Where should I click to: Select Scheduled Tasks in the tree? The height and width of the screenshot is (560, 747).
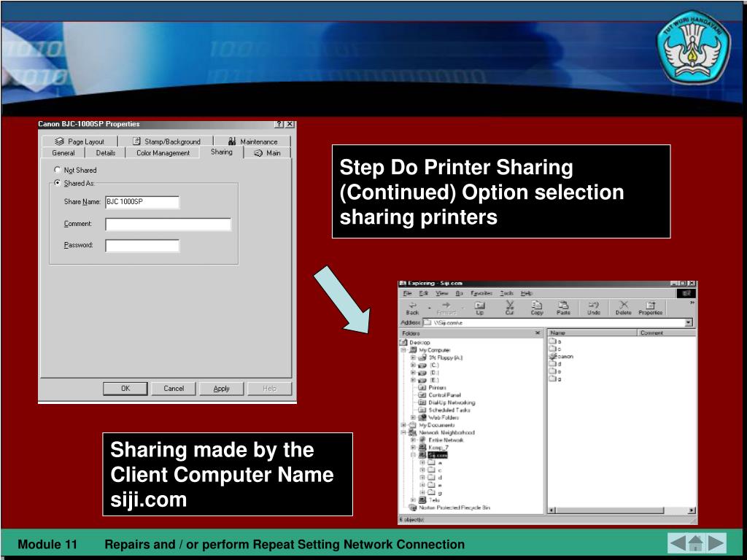[444, 410]
